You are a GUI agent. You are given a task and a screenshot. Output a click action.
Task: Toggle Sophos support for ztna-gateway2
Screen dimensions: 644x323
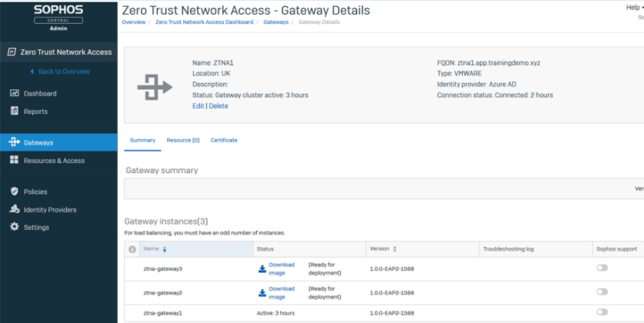point(602,291)
